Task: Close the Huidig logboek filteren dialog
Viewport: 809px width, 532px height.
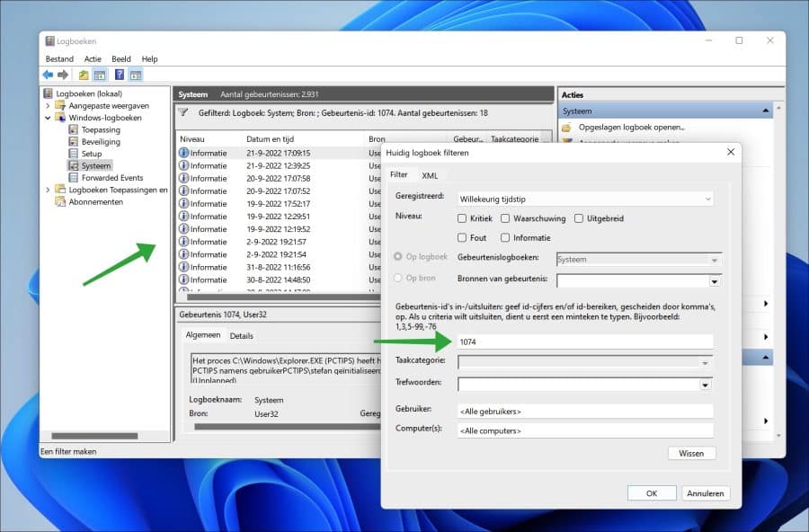Action: click(x=731, y=152)
